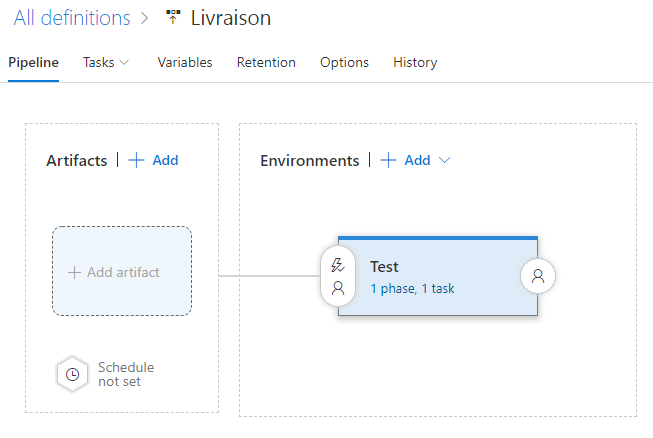Select the Test environment card title

click(384, 266)
